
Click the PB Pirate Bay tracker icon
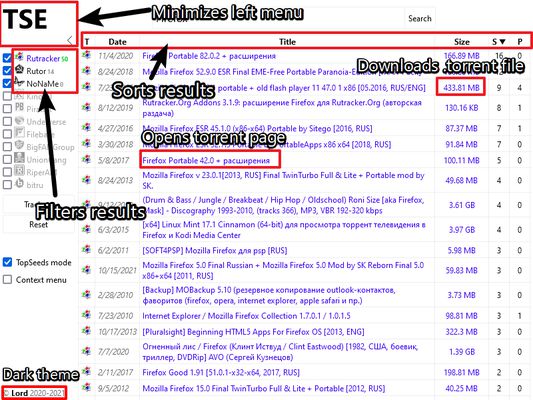pos(19,107)
